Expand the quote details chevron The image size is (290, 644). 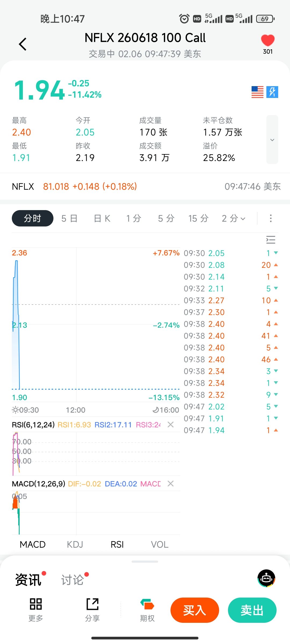pos(272,140)
